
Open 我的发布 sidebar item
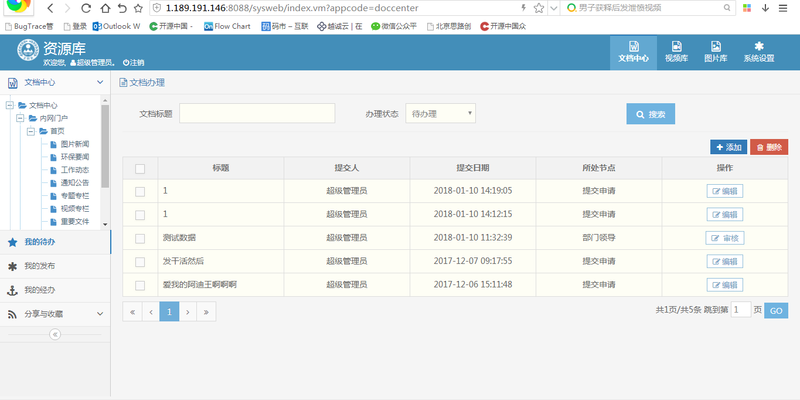coord(55,266)
